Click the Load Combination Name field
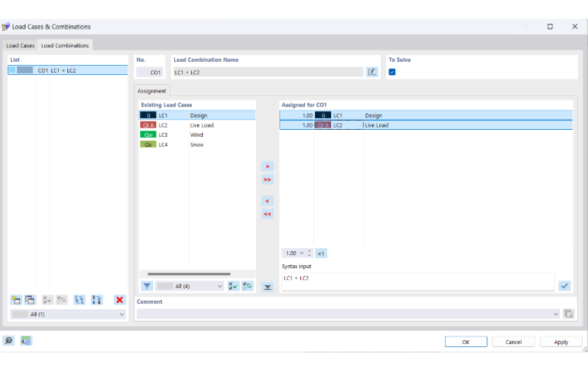This screenshot has height=371, width=588. tap(268, 72)
